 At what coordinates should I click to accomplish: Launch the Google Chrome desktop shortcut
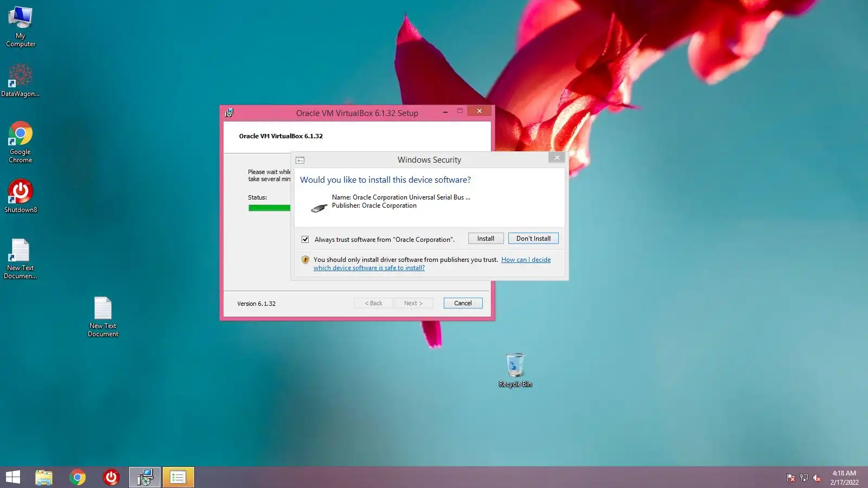(21, 142)
